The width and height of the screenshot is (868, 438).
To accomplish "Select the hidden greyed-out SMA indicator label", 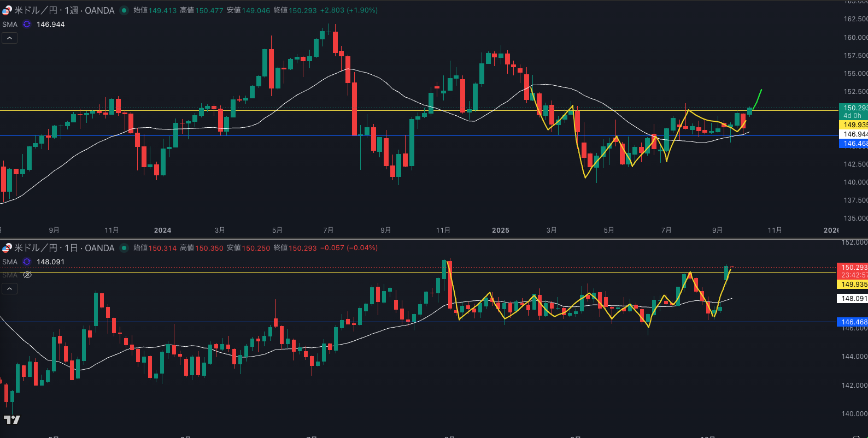I will (10, 275).
